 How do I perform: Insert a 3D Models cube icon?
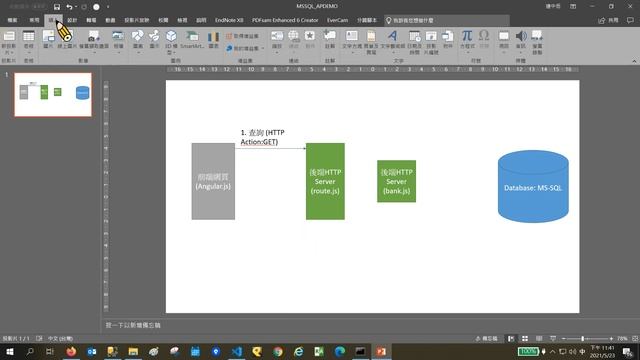pos(171,37)
